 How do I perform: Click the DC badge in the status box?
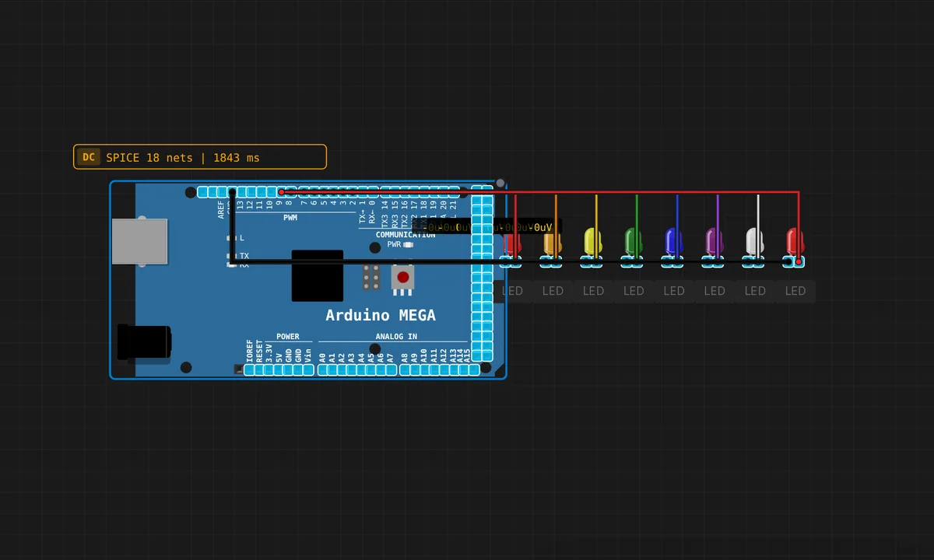click(x=89, y=157)
